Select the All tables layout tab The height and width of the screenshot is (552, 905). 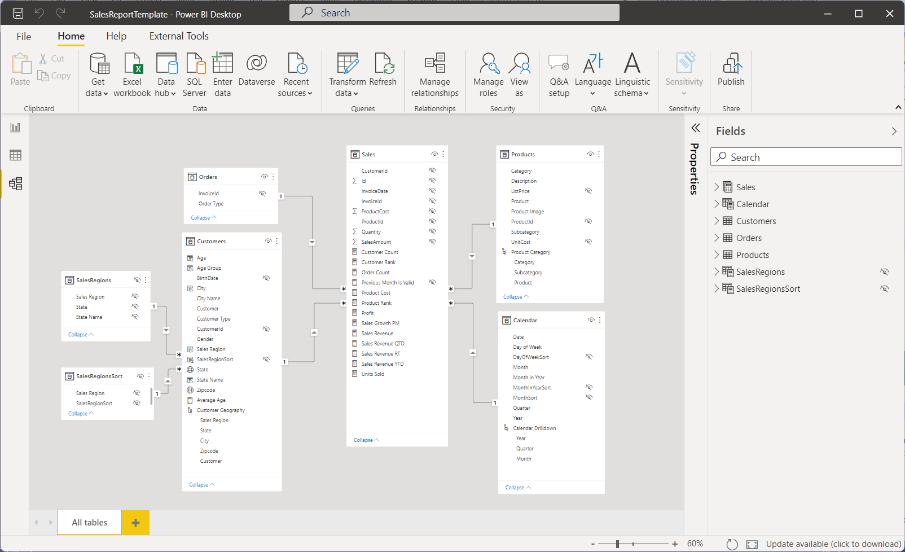coord(89,522)
